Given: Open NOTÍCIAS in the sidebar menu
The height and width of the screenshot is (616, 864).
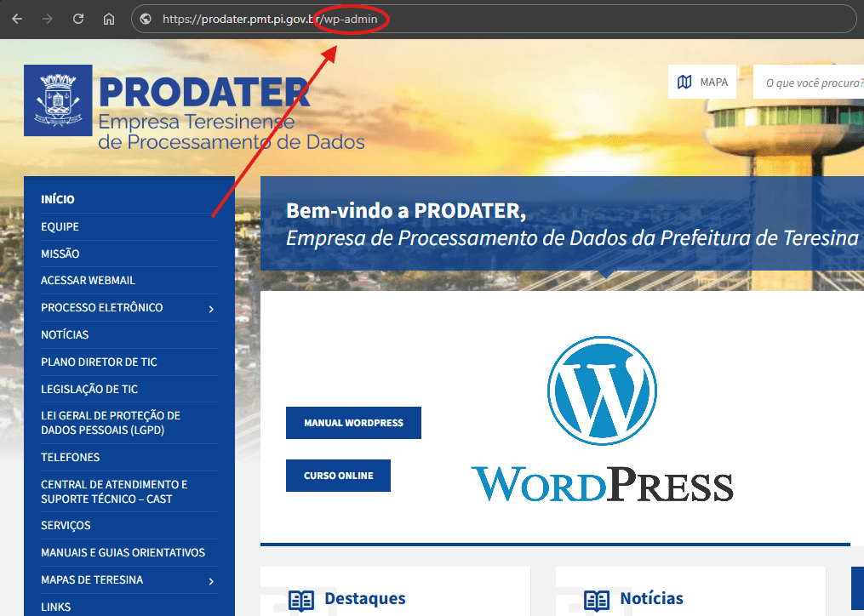Looking at the screenshot, I should coord(65,335).
